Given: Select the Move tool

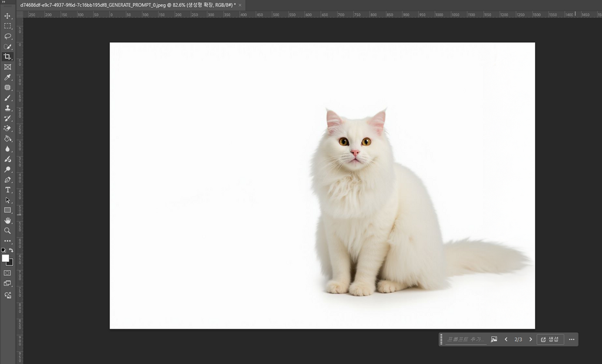Looking at the screenshot, I should pos(7,16).
